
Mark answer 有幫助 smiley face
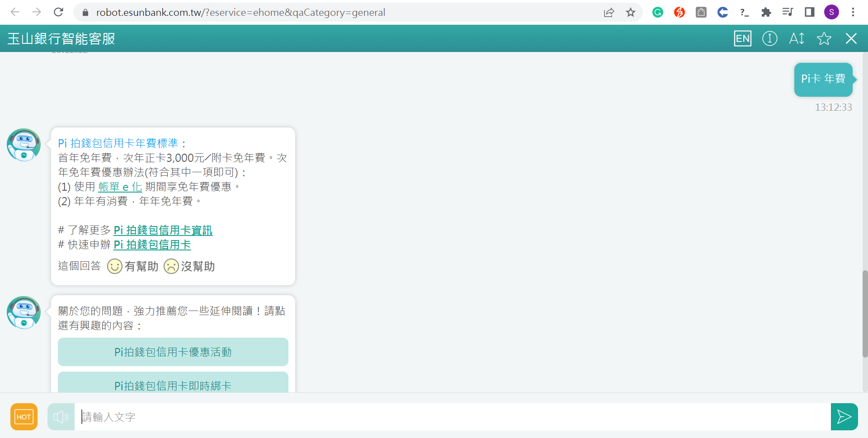coord(114,266)
